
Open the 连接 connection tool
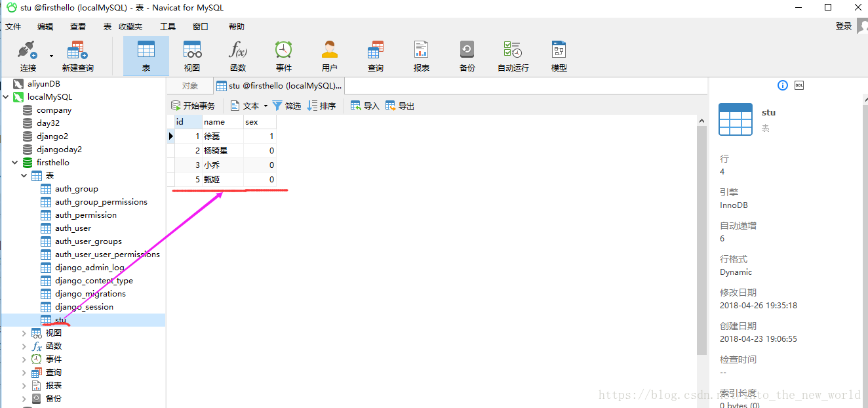point(28,56)
